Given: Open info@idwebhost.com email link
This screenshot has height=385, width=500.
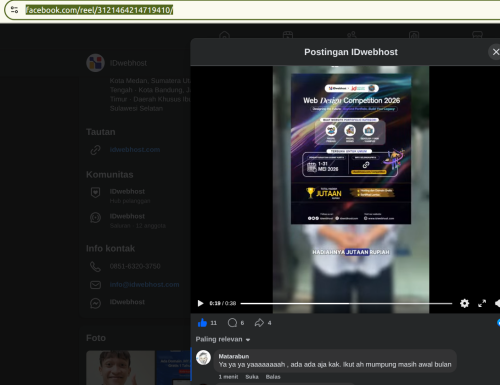Looking at the screenshot, I should 144,285.
